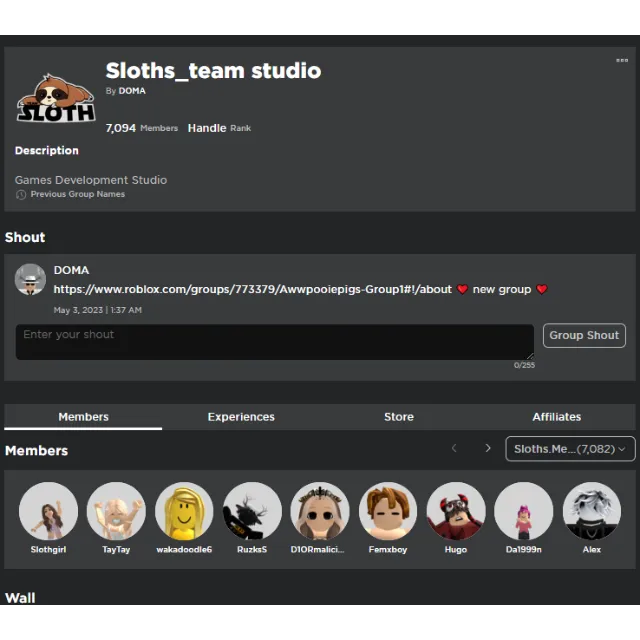This screenshot has width=640, height=640.
Task: Open the Store tab
Action: (x=399, y=417)
